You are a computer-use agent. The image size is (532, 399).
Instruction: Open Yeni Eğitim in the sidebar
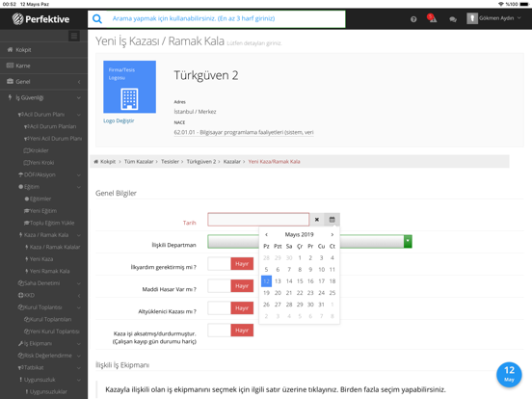pos(40,211)
